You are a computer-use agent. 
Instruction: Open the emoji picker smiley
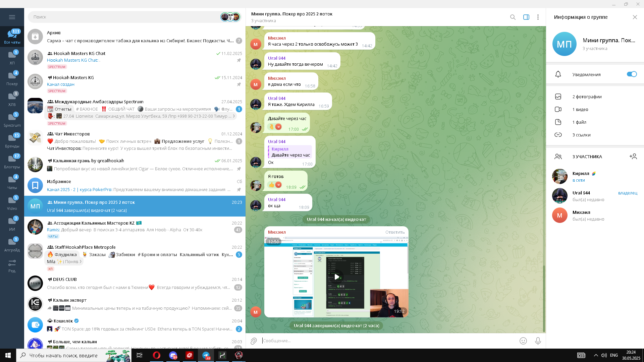(523, 341)
